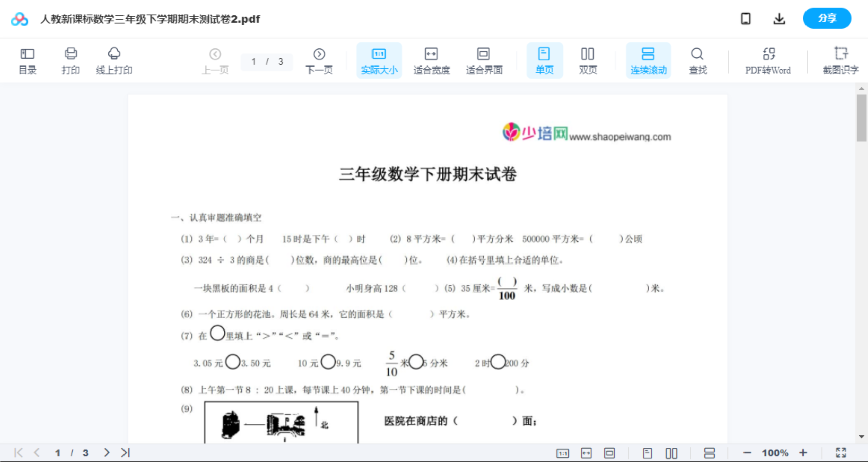The width and height of the screenshot is (868, 462).
Task: Toggle 适合宽度 fit-to-width mode
Action: [431, 60]
